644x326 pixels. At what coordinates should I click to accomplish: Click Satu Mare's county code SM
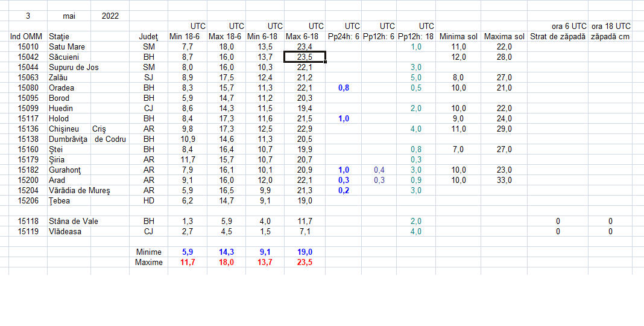149,47
